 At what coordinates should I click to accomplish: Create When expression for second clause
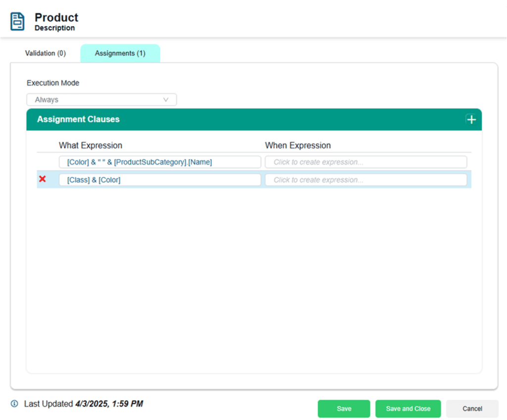[366, 180]
